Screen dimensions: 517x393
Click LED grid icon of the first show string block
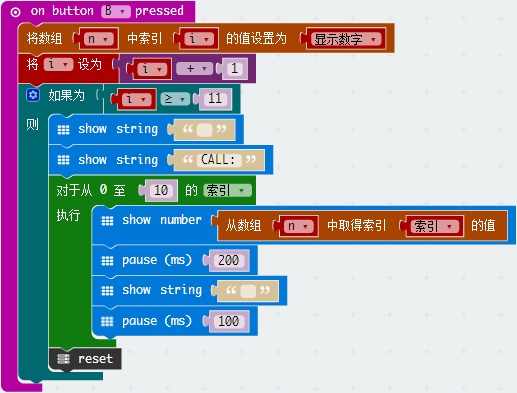coord(63,130)
